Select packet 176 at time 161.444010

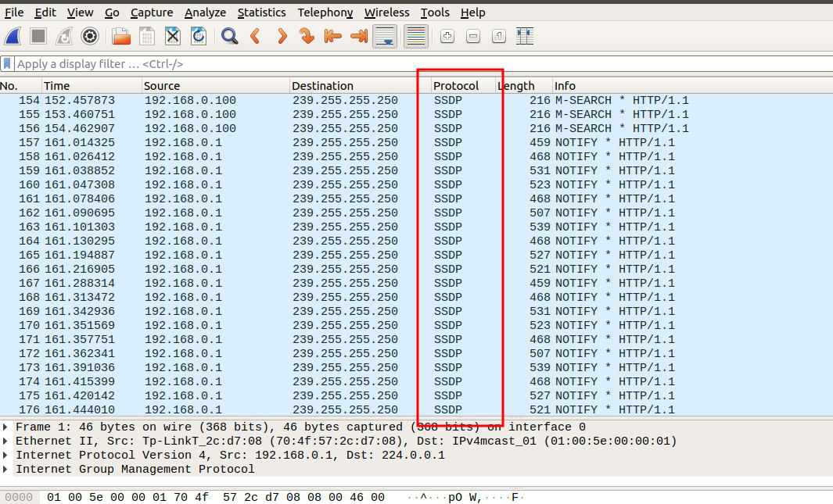click(x=416, y=409)
